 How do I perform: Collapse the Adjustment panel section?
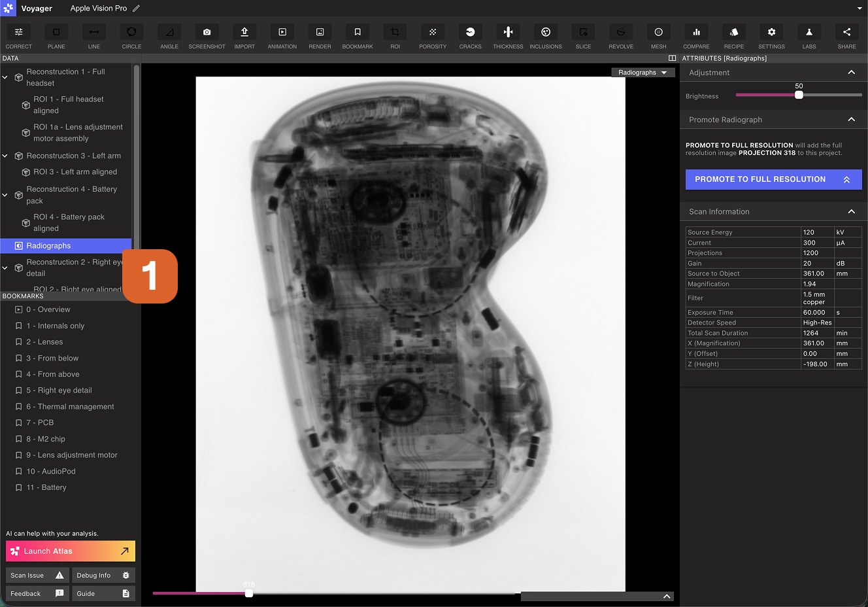coord(851,73)
